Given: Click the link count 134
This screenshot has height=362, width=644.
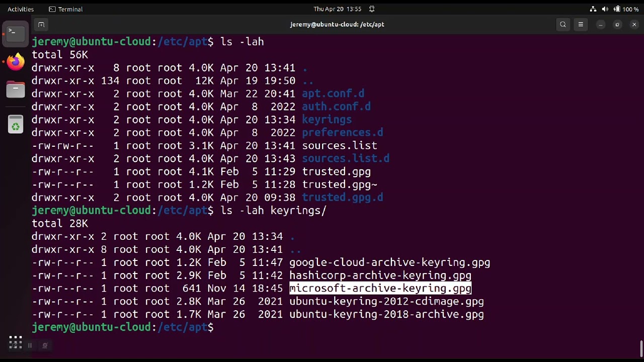Looking at the screenshot, I should tap(110, 81).
